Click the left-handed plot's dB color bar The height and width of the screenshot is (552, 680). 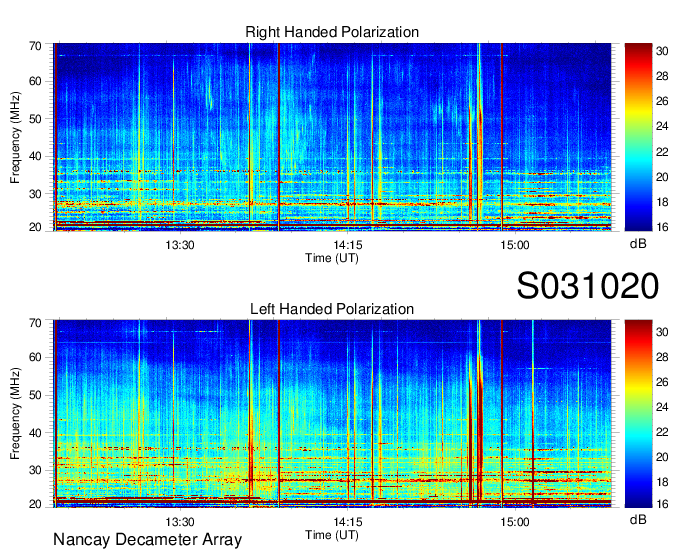coord(638,414)
